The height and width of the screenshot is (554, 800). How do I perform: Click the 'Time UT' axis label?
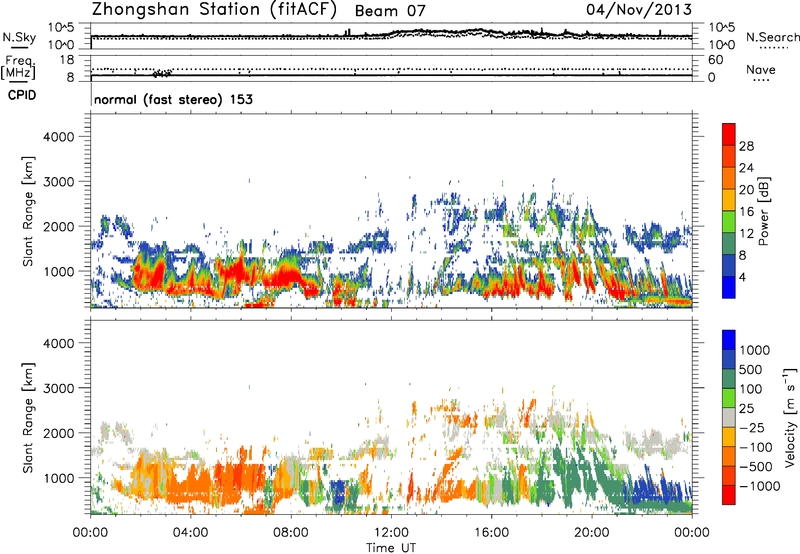coord(391,548)
